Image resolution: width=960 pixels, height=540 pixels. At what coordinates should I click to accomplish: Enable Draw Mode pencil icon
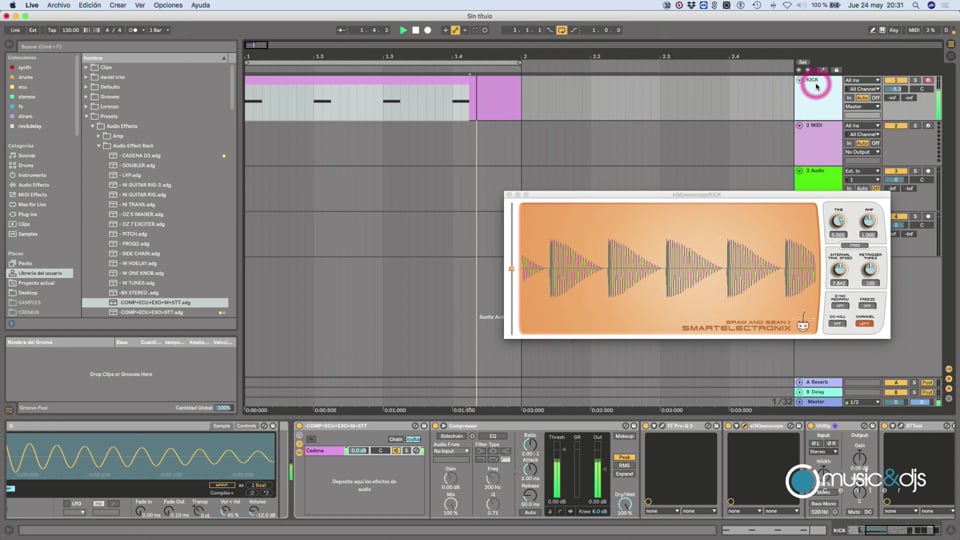point(872,30)
